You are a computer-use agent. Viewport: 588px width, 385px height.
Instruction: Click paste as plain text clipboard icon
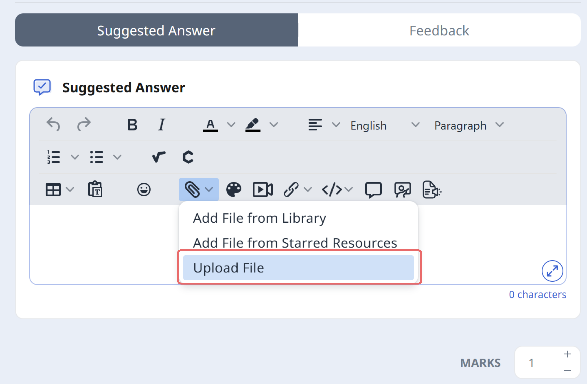pos(95,189)
